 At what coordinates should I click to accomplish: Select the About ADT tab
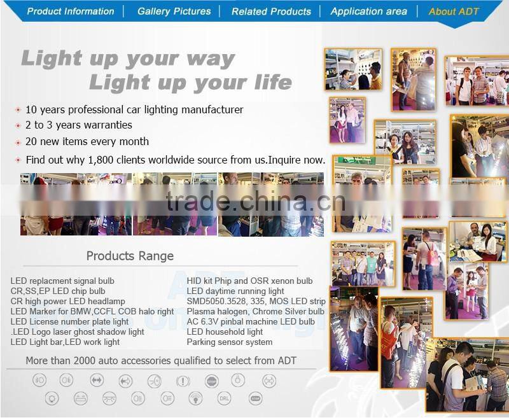(x=454, y=11)
